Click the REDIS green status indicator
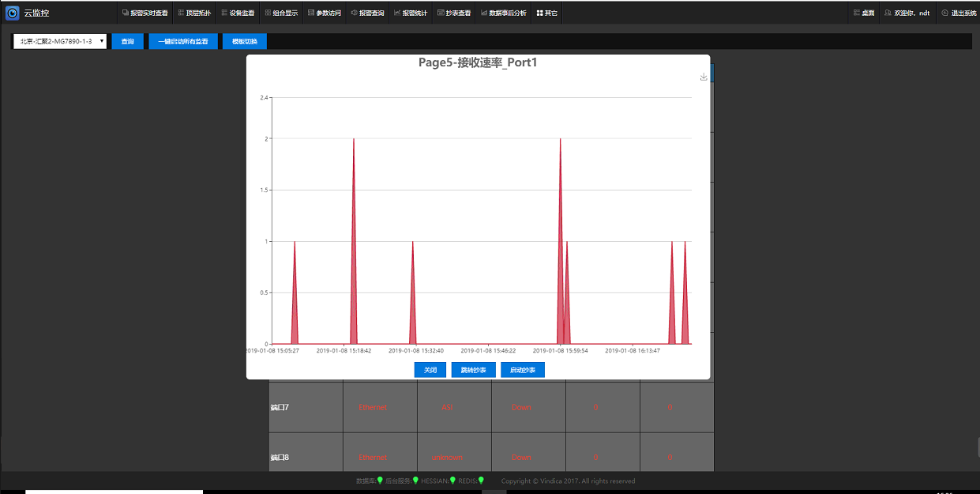Viewport: 980px width, 494px height. (x=481, y=481)
